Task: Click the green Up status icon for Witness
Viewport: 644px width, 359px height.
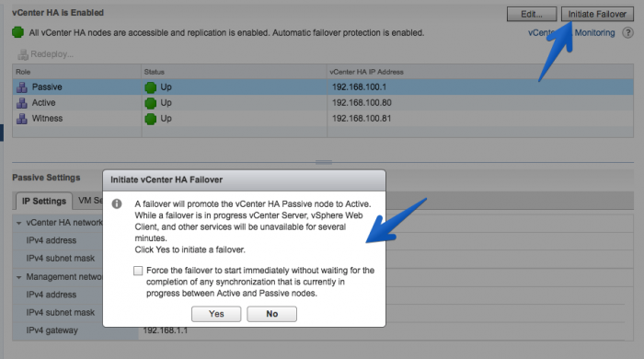Action: [150, 119]
